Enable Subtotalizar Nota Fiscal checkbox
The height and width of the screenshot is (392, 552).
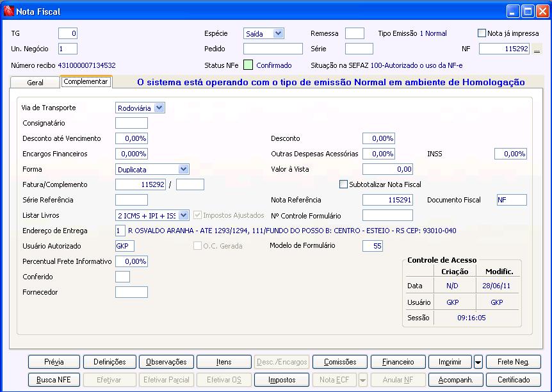point(343,184)
